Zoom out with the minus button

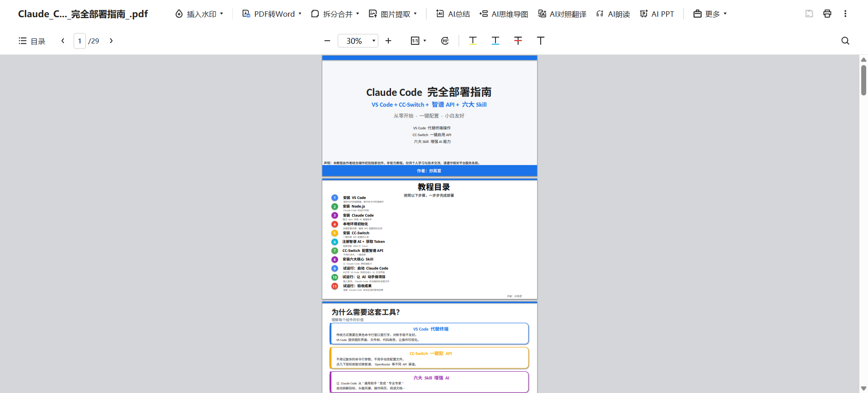click(x=327, y=41)
